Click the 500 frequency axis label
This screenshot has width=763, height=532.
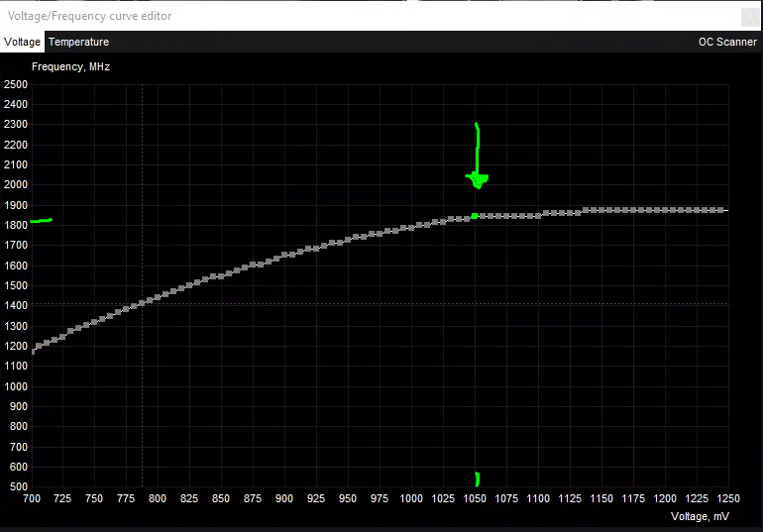coord(19,486)
